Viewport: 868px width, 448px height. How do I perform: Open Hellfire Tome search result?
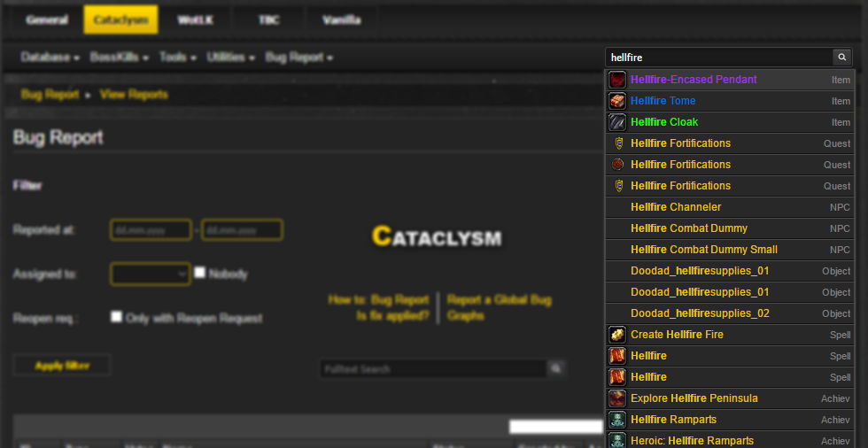(730, 101)
